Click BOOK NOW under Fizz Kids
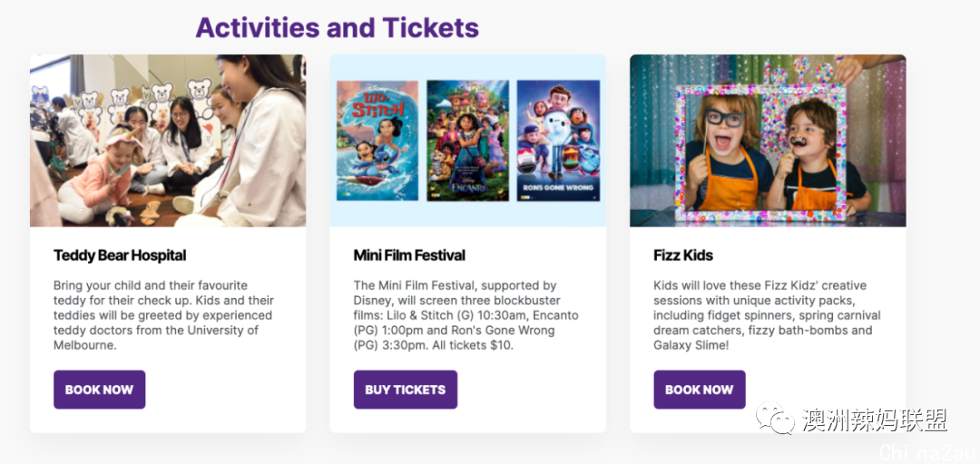This screenshot has width=980, height=464. (700, 390)
